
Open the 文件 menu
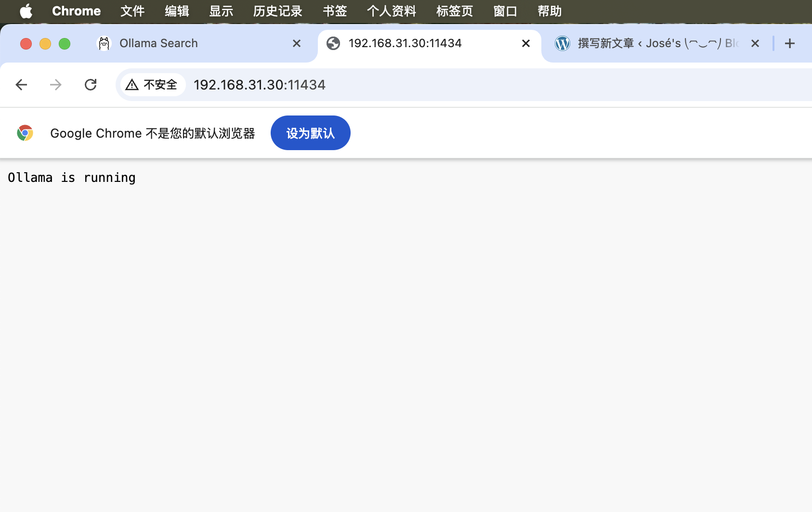pyautogui.click(x=132, y=11)
